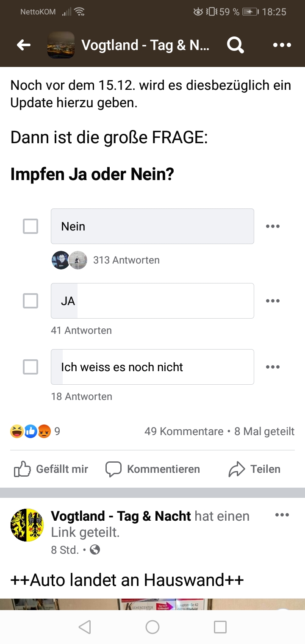Open the Vogtland - Tag & Nacht profile picture
The image size is (305, 644).
27,525
